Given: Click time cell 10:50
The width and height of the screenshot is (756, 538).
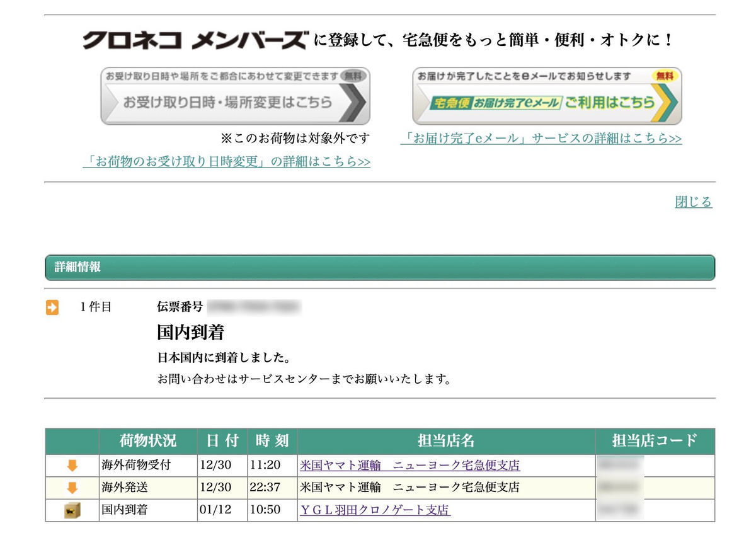Looking at the screenshot, I should pos(272,510).
